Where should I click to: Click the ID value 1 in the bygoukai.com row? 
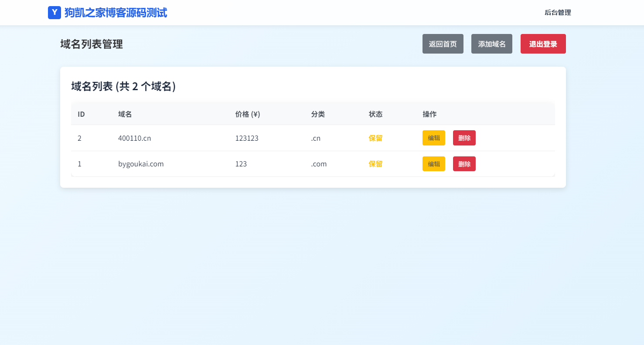pyautogui.click(x=79, y=164)
